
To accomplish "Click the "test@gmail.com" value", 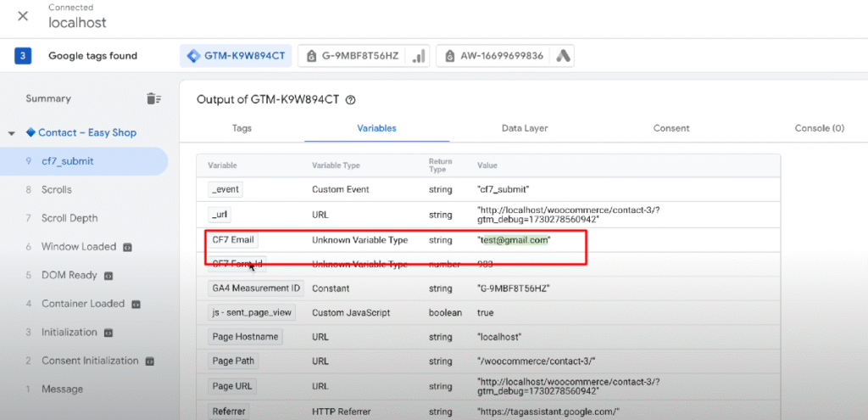I will click(x=515, y=240).
